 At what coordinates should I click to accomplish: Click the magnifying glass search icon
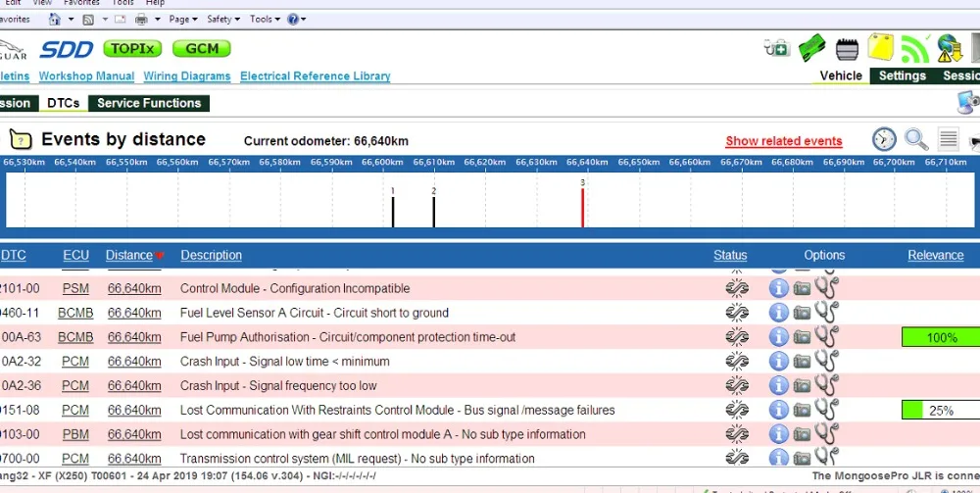point(916,139)
